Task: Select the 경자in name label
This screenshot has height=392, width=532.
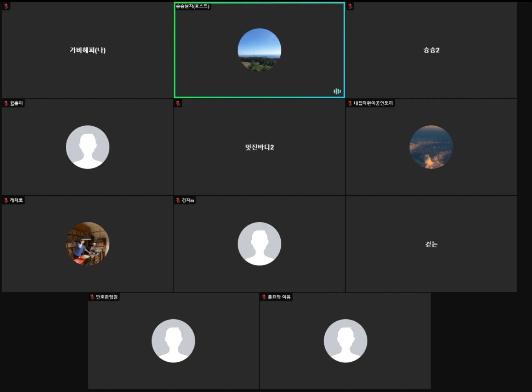Action: pyautogui.click(x=188, y=200)
